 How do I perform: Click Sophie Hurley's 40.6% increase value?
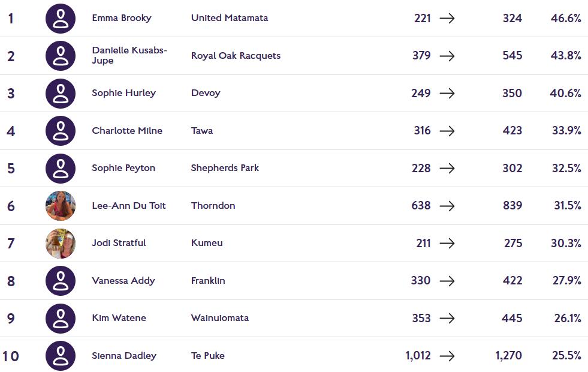click(x=565, y=93)
